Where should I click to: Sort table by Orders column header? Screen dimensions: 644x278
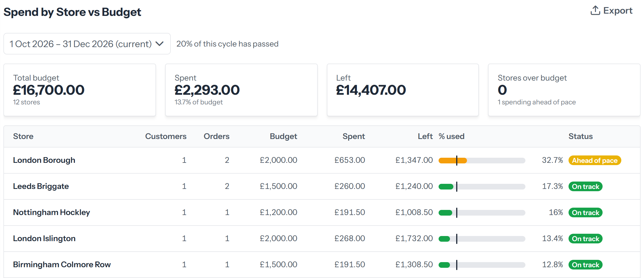tap(216, 136)
